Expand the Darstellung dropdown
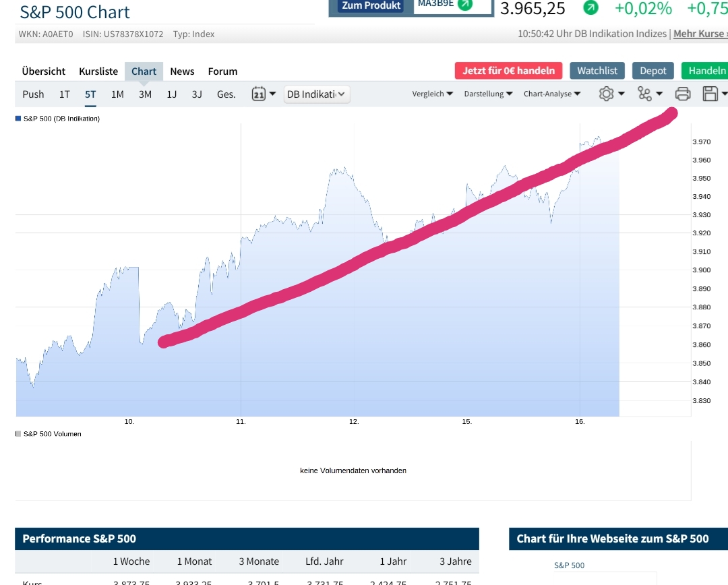Image resolution: width=728 pixels, height=585 pixels. click(x=487, y=94)
